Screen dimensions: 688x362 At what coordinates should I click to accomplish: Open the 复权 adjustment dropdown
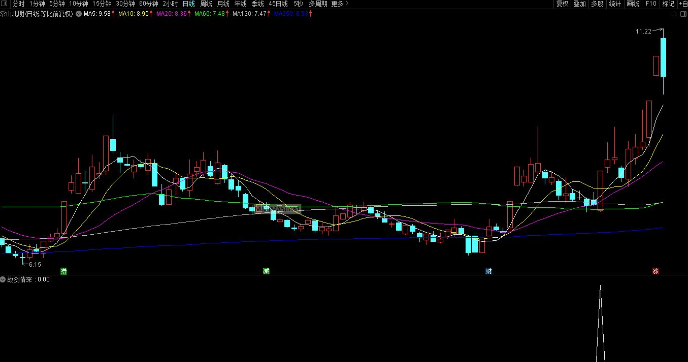(562, 4)
